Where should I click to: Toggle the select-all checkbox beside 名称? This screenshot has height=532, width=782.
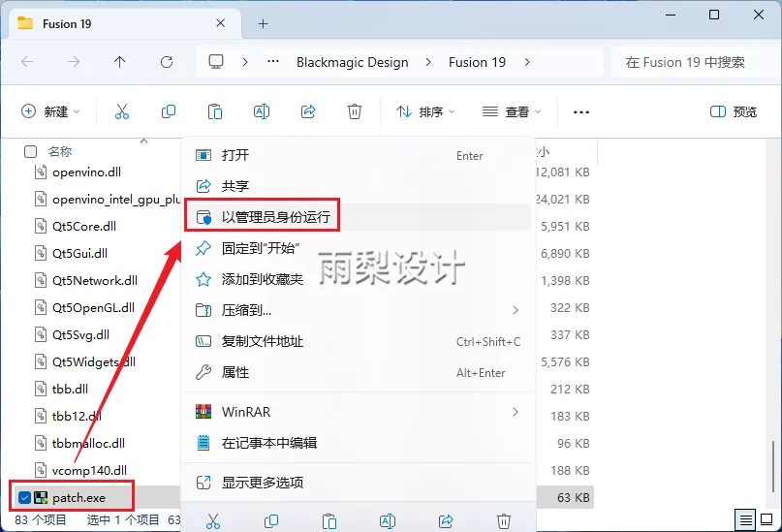click(x=30, y=151)
